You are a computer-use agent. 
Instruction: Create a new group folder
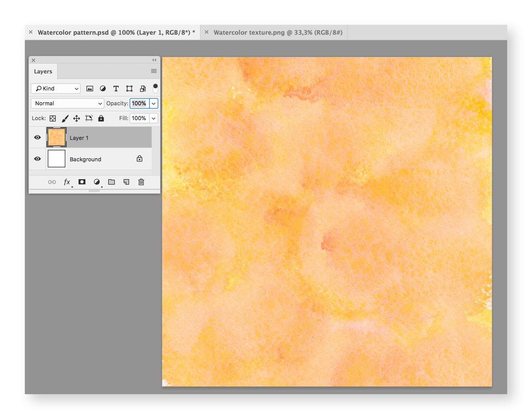111,182
